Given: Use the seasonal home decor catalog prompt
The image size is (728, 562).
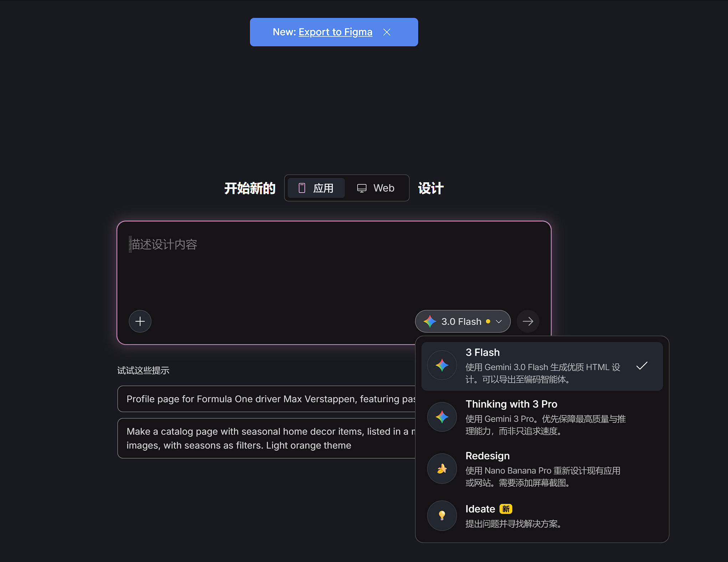Looking at the screenshot, I should click(x=267, y=438).
